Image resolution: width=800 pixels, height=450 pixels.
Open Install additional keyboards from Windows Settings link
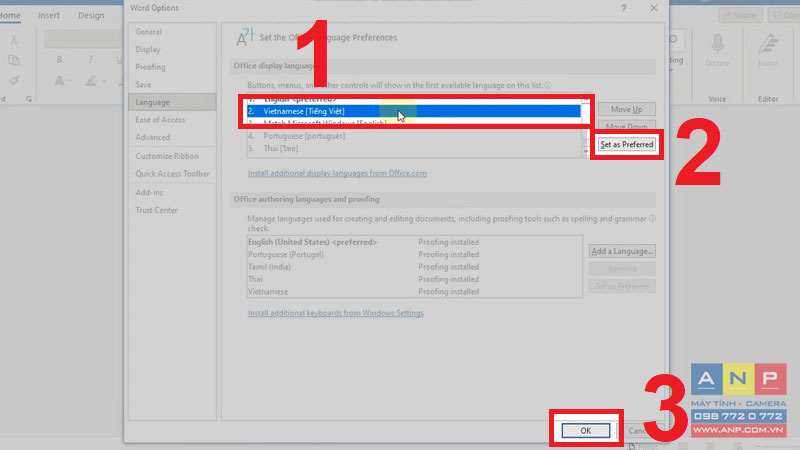click(x=336, y=313)
